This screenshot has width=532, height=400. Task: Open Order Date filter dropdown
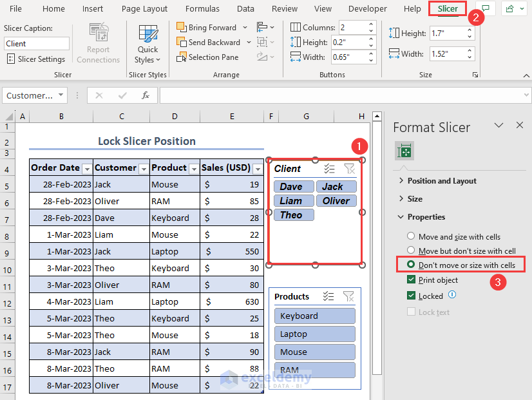(87, 169)
